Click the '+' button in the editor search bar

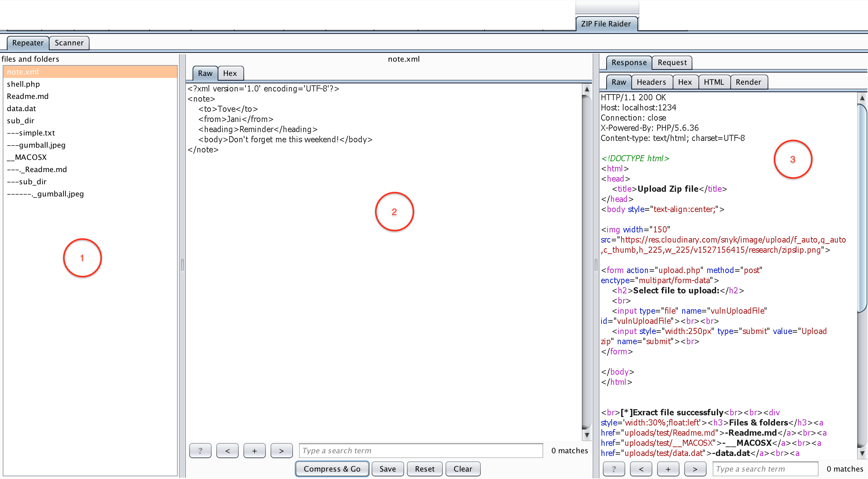click(254, 451)
